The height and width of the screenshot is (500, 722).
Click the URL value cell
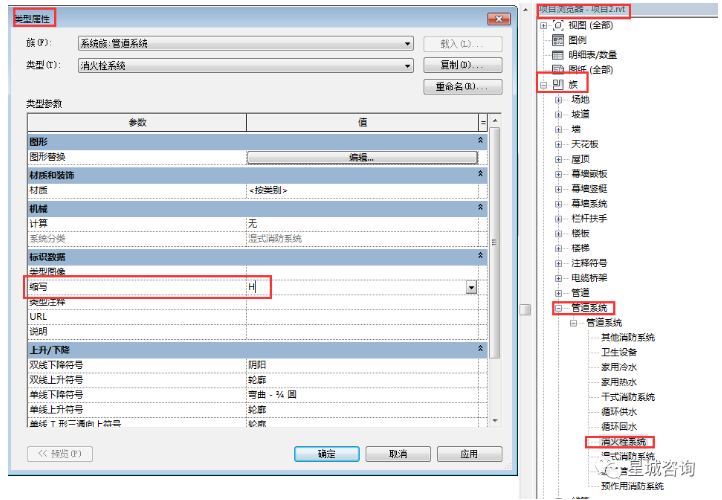click(x=362, y=317)
